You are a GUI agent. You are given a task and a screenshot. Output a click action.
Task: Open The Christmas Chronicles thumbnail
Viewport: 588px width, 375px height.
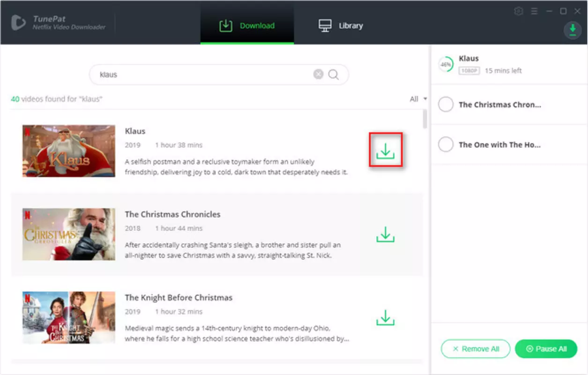tap(69, 234)
